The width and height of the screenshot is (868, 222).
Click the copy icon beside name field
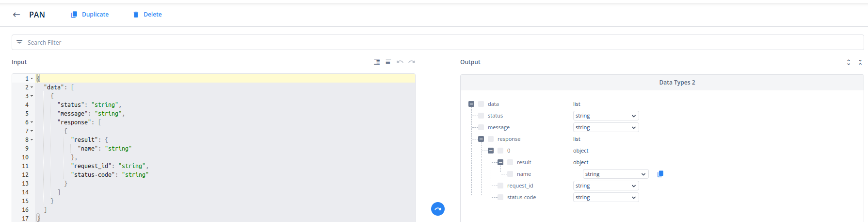[660, 174]
